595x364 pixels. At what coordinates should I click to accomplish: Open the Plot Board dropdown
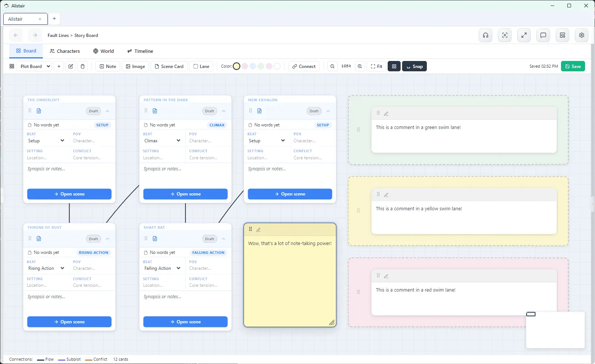tap(35, 67)
